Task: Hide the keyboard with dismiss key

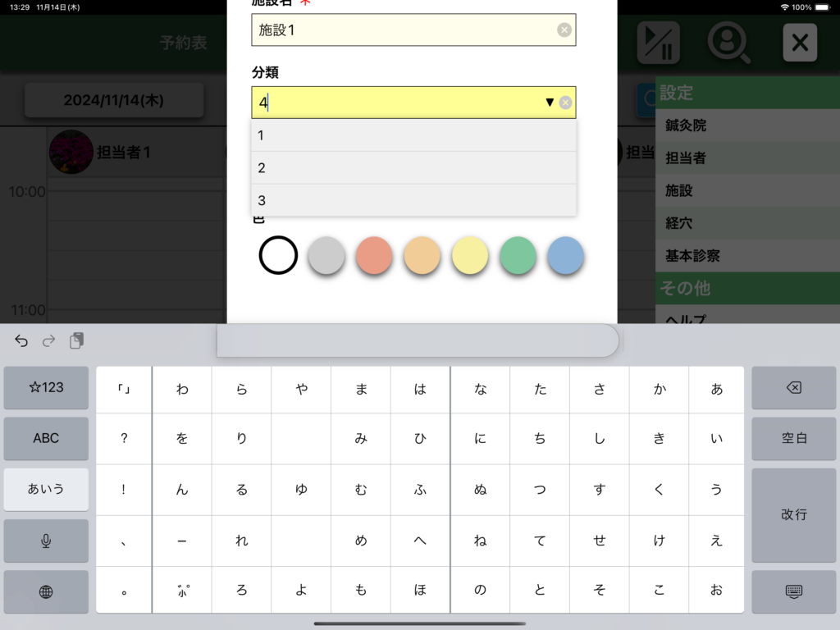Action: coord(793,591)
